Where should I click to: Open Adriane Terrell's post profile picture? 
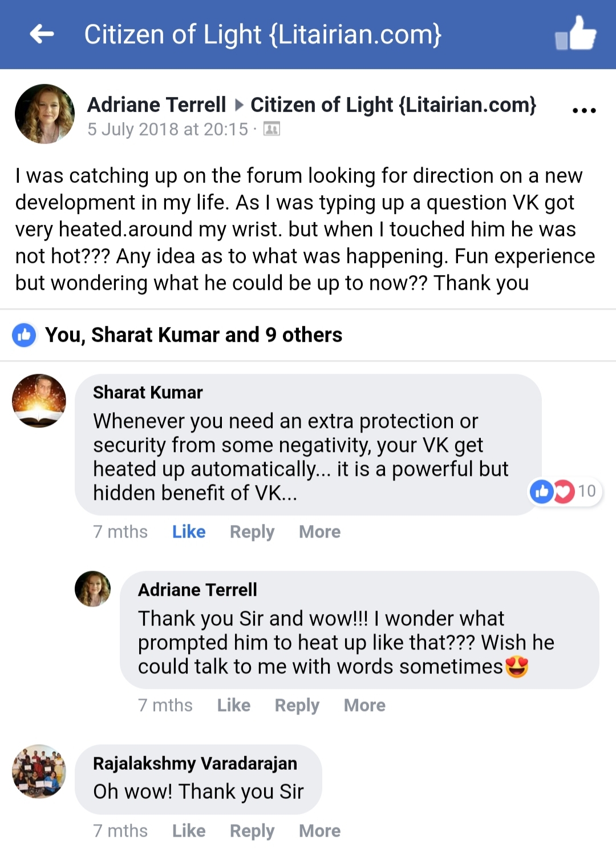tap(44, 114)
